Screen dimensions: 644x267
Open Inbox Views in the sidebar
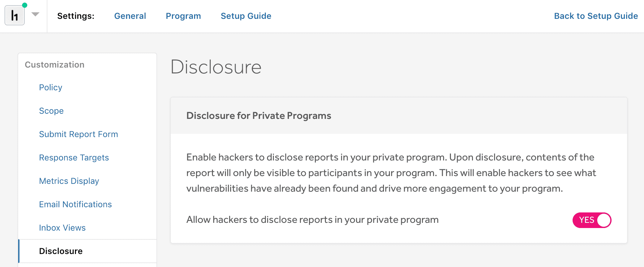62,228
